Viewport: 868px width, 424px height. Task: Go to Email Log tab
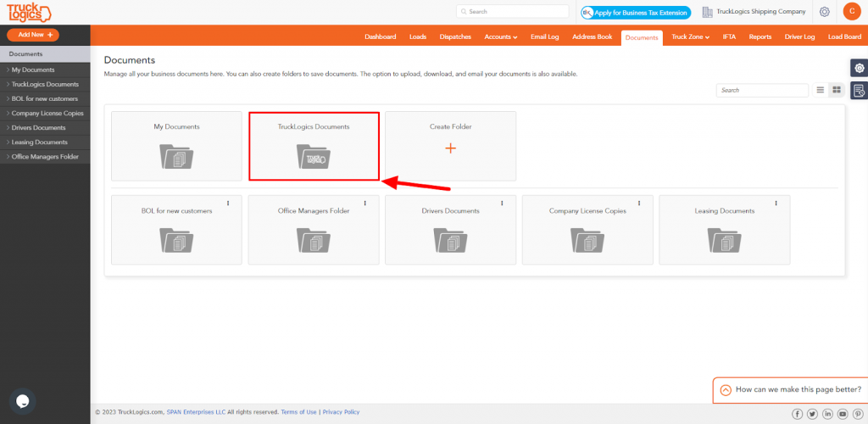click(545, 37)
